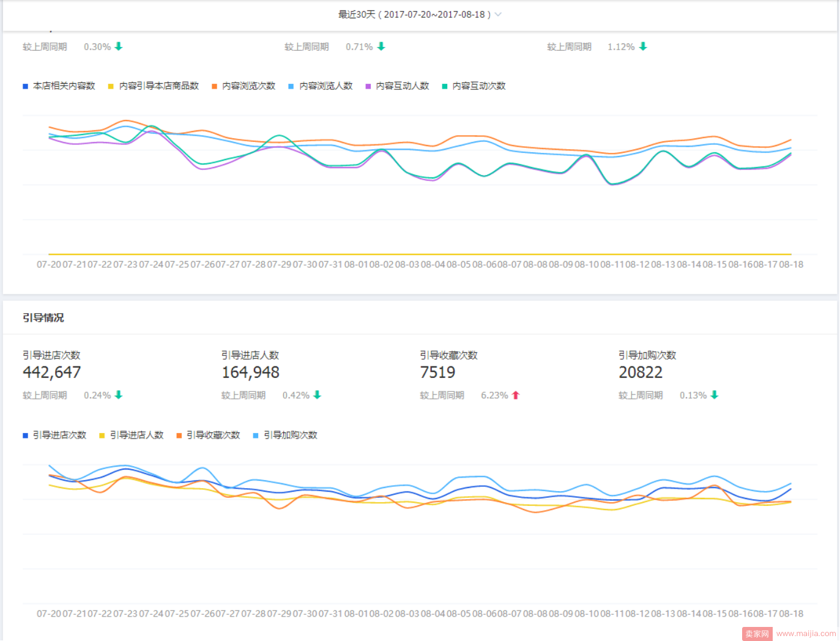The width and height of the screenshot is (840, 641).
Task: Click 07-24 on the lower chart axis
Action: 151,613
